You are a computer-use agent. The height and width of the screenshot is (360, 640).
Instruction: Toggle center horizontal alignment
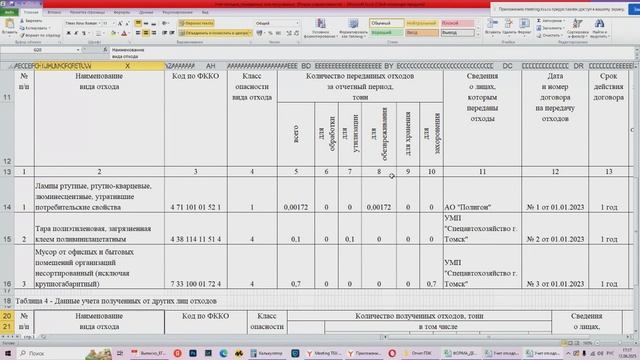click(x=146, y=33)
